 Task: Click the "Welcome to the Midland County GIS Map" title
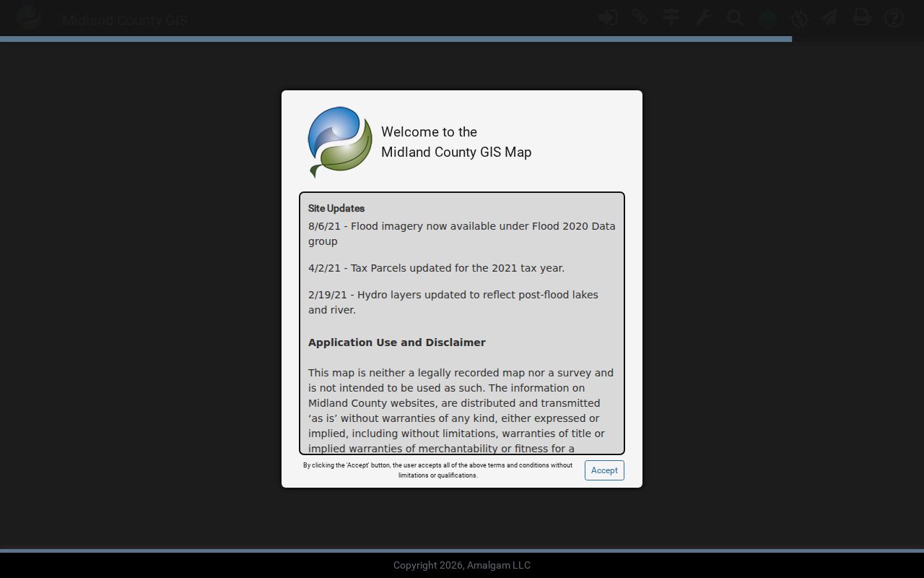coord(456,142)
